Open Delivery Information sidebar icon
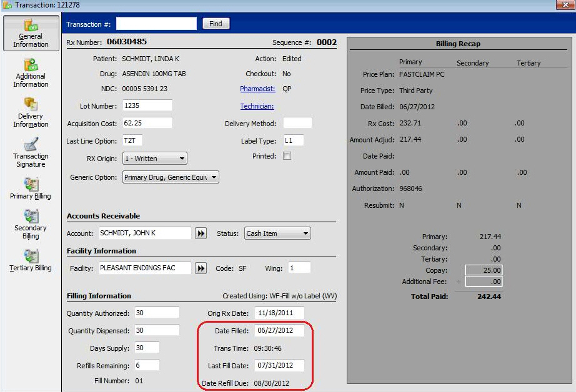This screenshot has width=576, height=392. (x=31, y=104)
